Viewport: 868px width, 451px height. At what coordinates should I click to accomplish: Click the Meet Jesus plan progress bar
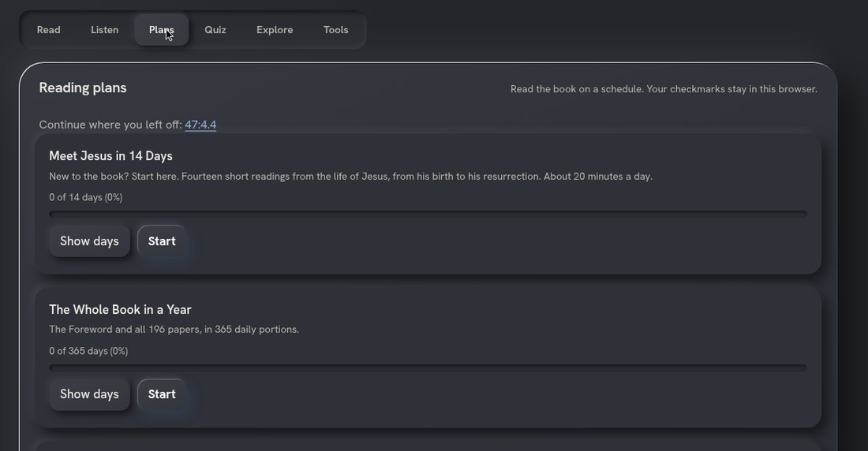pyautogui.click(x=428, y=214)
